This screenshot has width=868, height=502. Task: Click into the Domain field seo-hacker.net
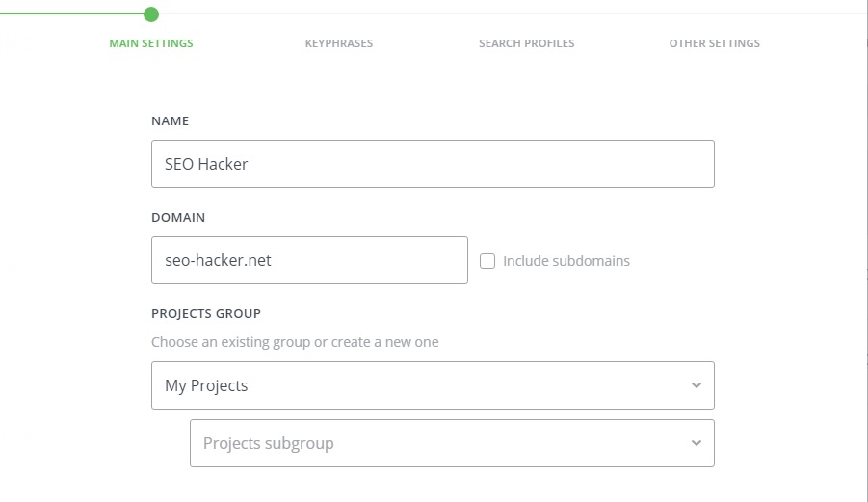[309, 260]
